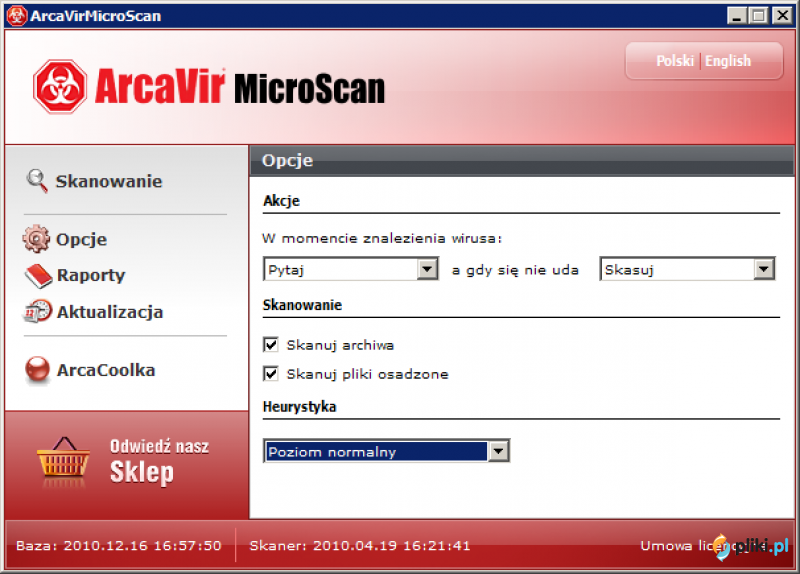Image resolution: width=800 pixels, height=574 pixels.
Task: Click the ArcaVir biohazard logo in header
Action: pyautogui.click(x=60, y=87)
